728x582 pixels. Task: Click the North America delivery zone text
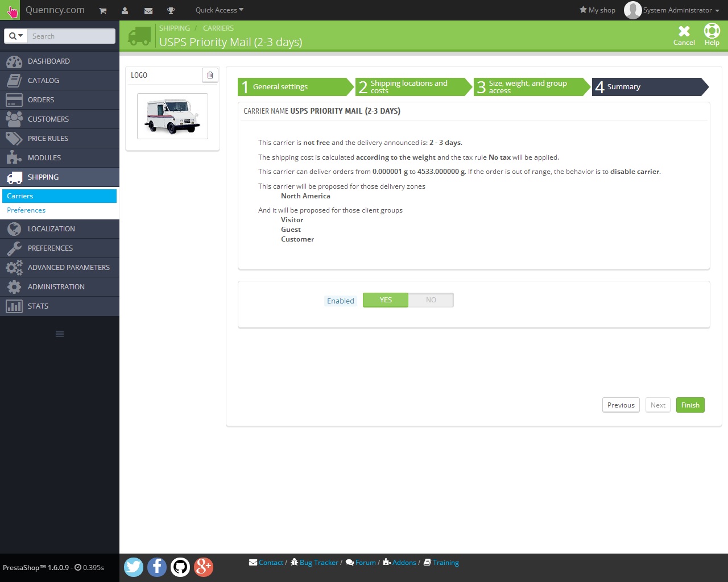[x=305, y=196]
